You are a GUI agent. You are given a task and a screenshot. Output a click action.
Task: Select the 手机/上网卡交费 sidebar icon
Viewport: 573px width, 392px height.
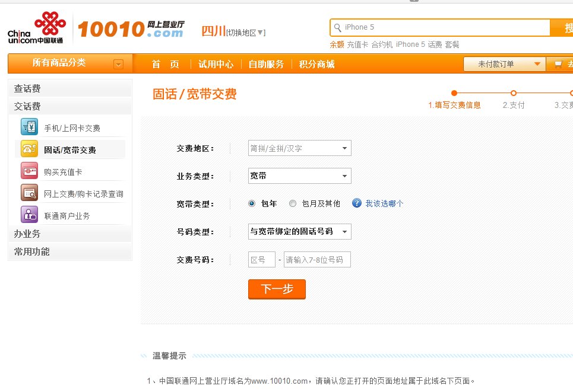click(28, 127)
